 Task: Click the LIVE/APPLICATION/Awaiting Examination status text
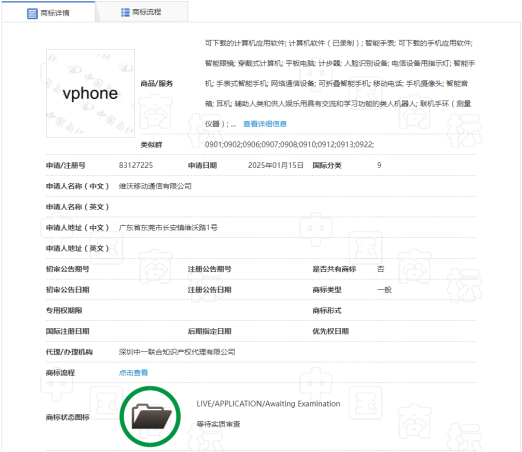click(268, 404)
